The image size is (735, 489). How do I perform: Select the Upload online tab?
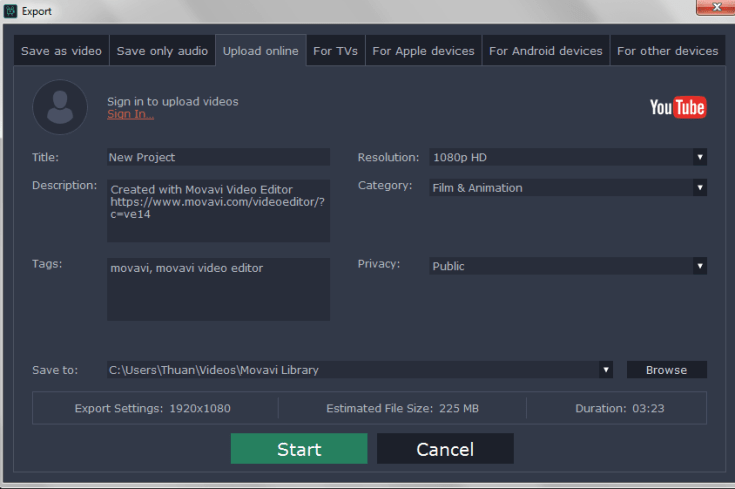pyautogui.click(x=261, y=51)
